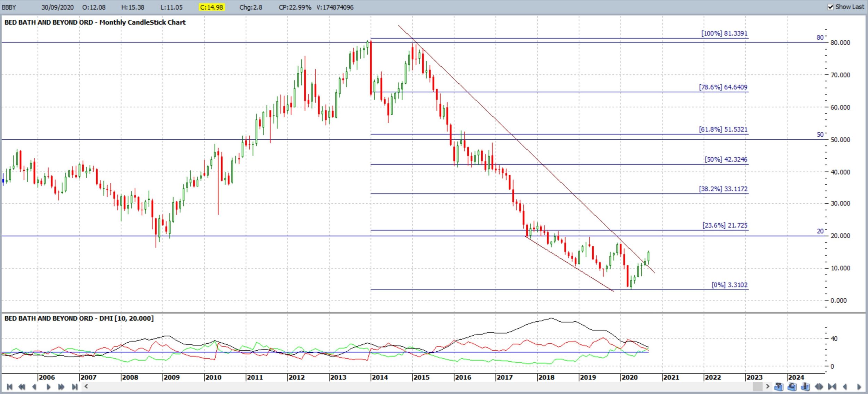Click the compress horizontal scale bowtie arrows icon
868x394 pixels.
pos(832,387)
